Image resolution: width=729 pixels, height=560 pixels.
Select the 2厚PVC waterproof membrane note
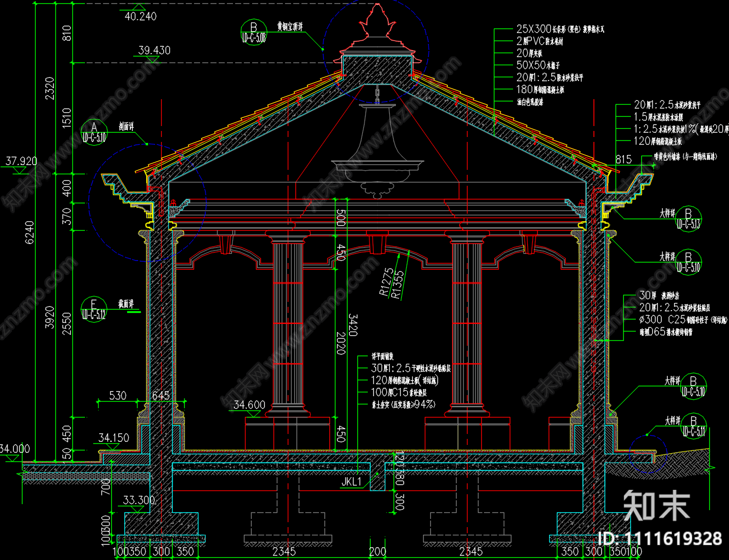point(540,41)
